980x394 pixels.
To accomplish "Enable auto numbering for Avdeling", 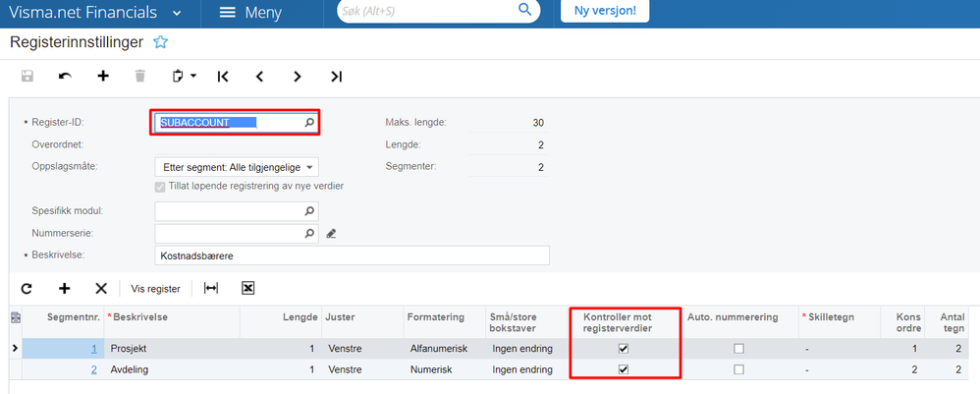I will pos(739,369).
